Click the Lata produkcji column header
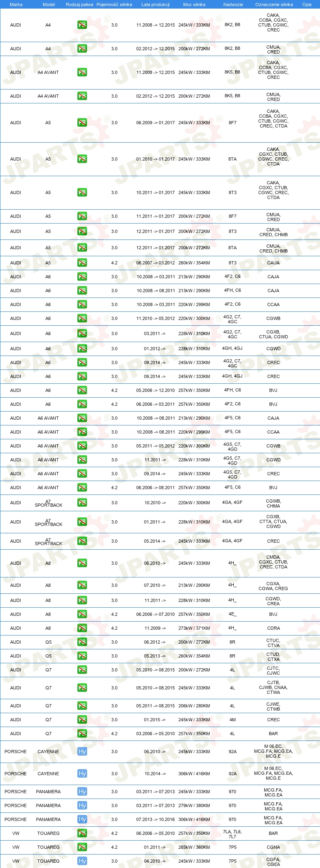Viewport: 320px width, 868px height. pos(155,4)
